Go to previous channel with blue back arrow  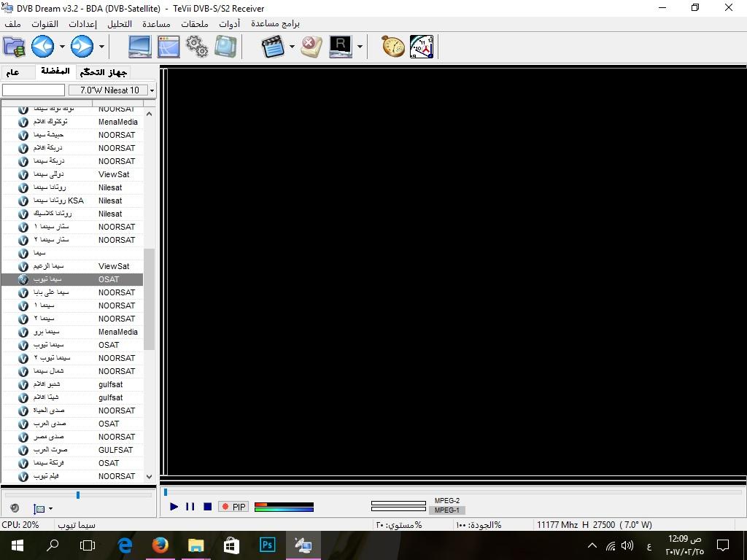coord(43,47)
